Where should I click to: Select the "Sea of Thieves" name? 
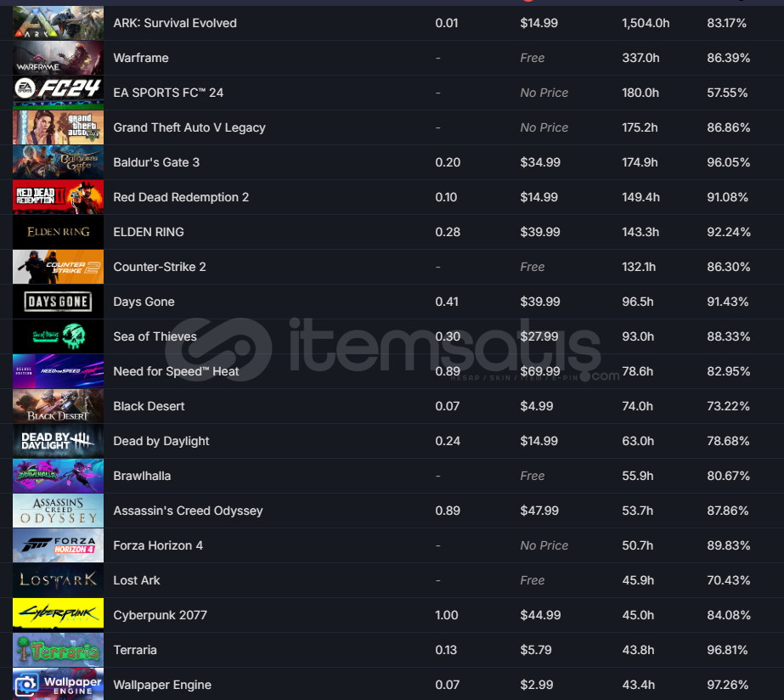point(155,336)
